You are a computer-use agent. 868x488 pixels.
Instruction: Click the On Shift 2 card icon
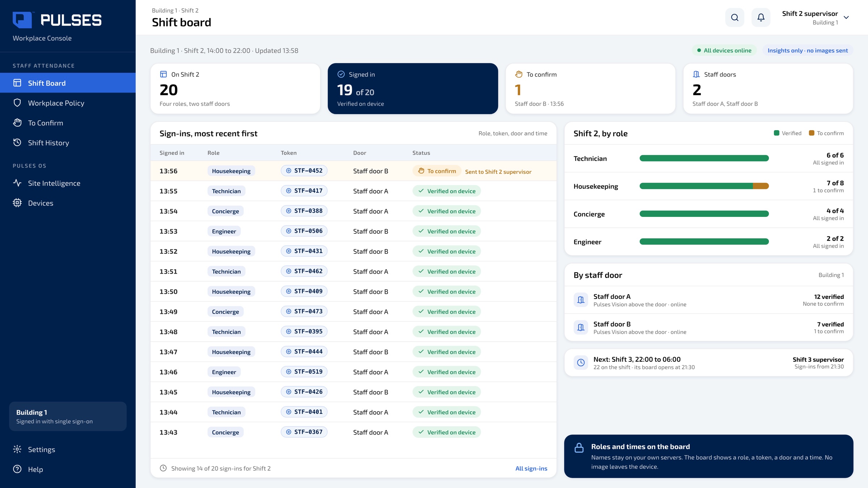point(163,74)
